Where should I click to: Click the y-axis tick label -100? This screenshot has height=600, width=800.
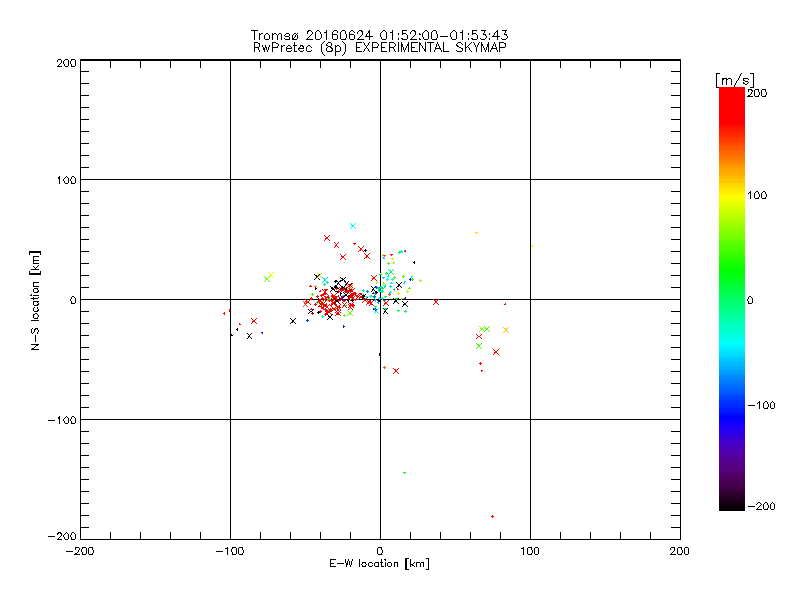[x=62, y=420]
